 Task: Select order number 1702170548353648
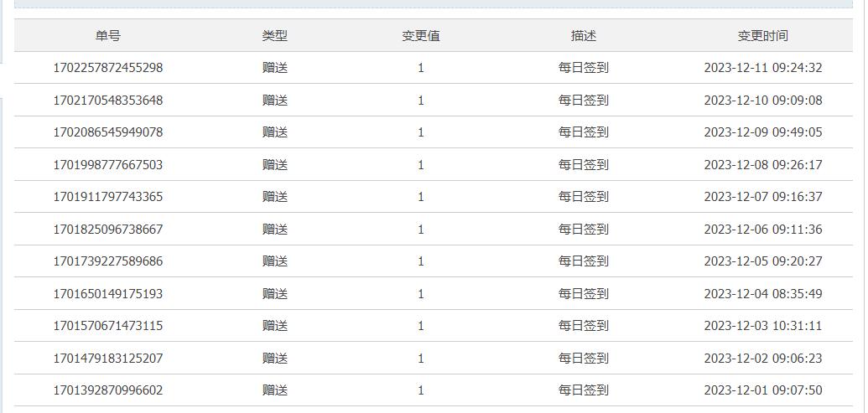click(x=108, y=101)
